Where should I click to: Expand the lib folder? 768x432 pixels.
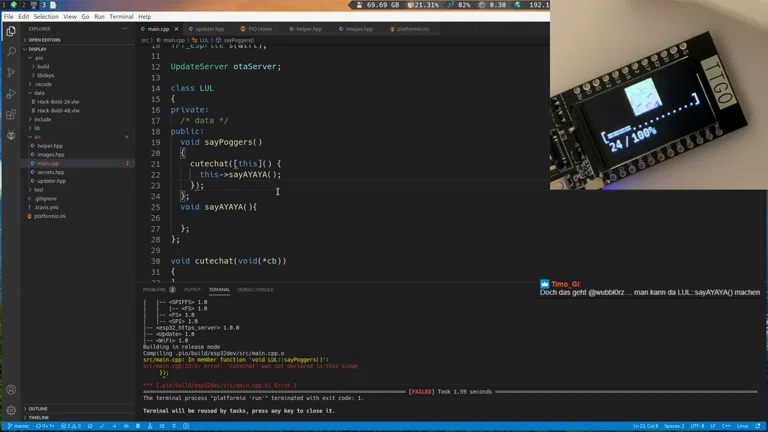(x=78, y=128)
